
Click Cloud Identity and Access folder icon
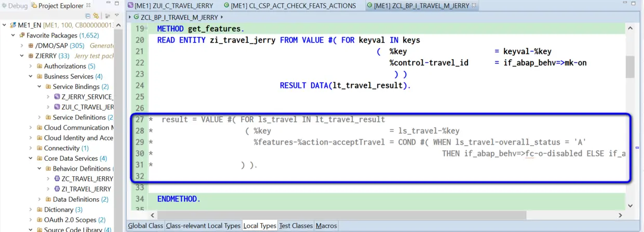click(x=39, y=138)
